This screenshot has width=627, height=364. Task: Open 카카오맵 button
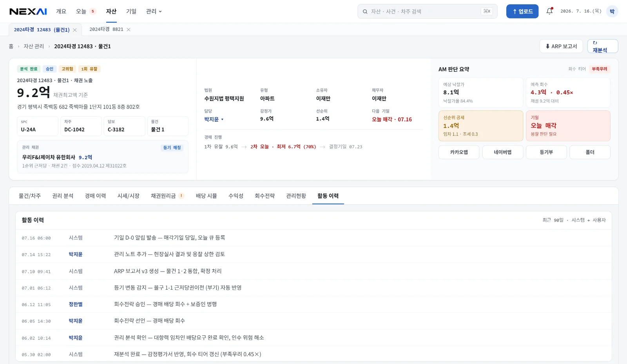click(x=459, y=152)
